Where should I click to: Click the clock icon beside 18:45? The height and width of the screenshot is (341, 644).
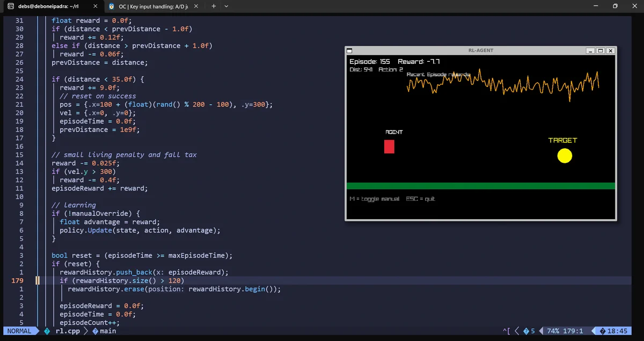[x=603, y=331]
